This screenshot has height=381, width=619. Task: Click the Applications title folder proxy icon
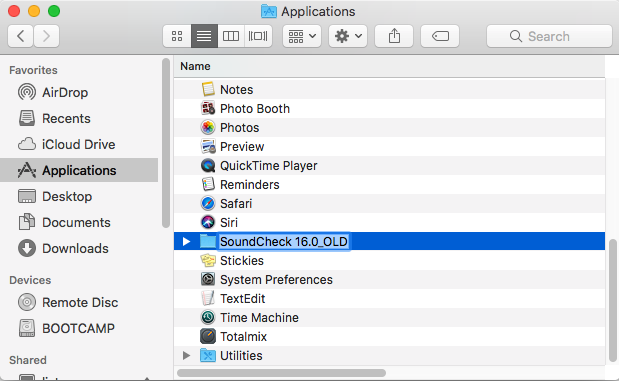(x=269, y=11)
